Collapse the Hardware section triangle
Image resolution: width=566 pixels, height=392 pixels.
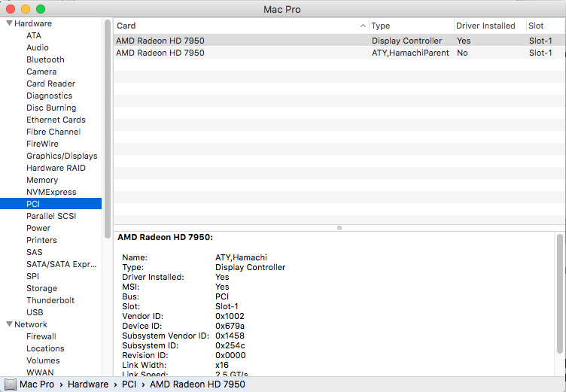[x=9, y=23]
